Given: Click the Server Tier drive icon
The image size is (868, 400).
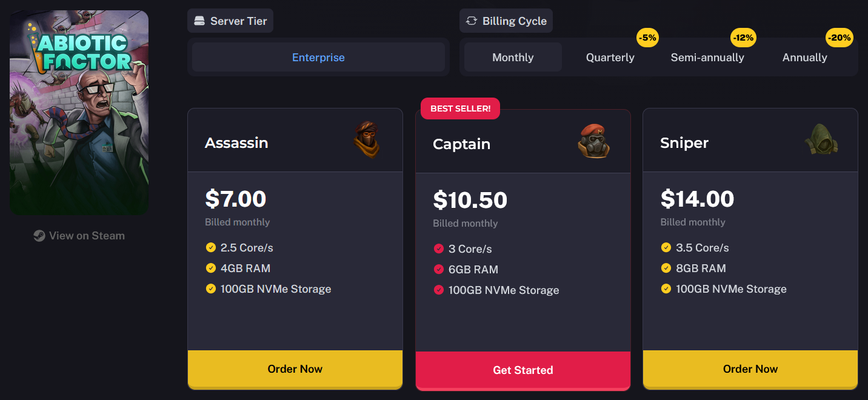Looking at the screenshot, I should pyautogui.click(x=199, y=21).
